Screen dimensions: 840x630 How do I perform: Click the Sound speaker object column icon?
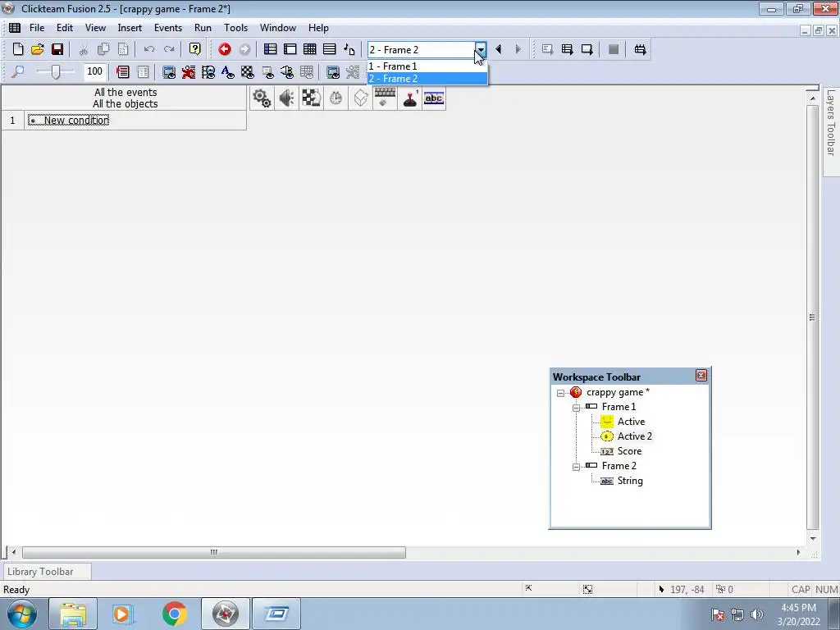286,98
